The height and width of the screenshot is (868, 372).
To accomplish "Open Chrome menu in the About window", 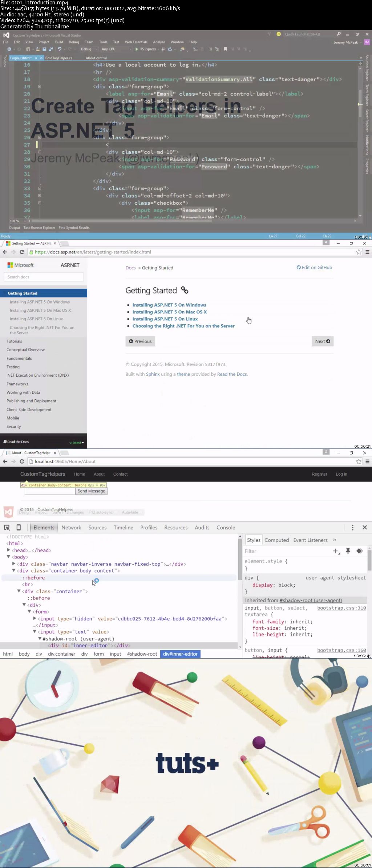I will [x=367, y=461].
